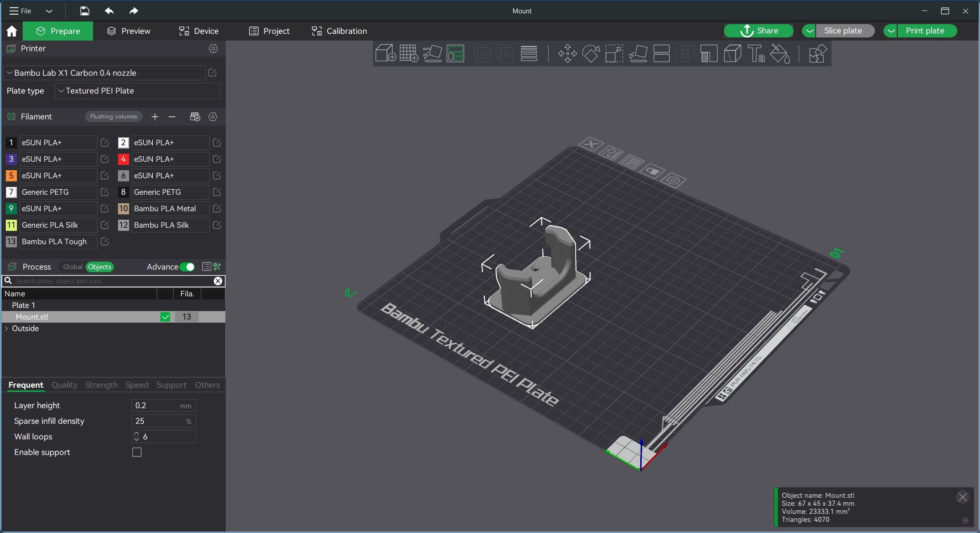Open the Assembly view
The height and width of the screenshot is (533, 980).
[817, 53]
